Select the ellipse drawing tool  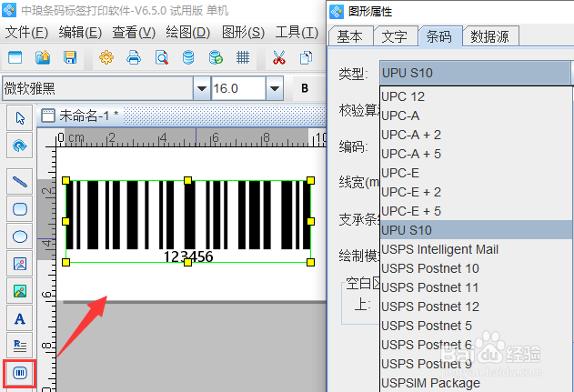pos(20,236)
